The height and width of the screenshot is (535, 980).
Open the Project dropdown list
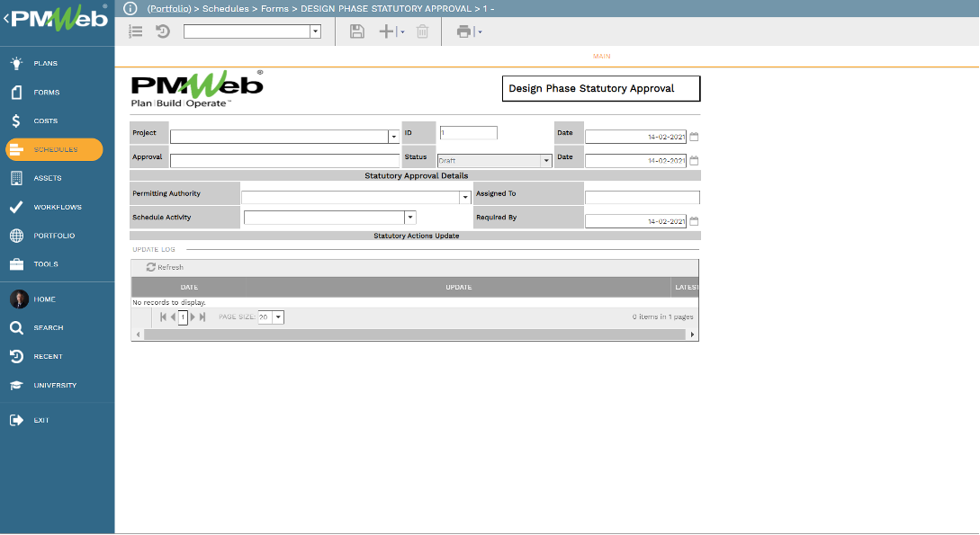point(394,137)
